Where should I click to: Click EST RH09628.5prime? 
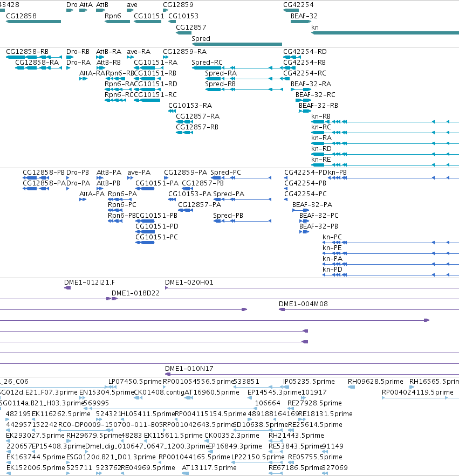[351, 387]
